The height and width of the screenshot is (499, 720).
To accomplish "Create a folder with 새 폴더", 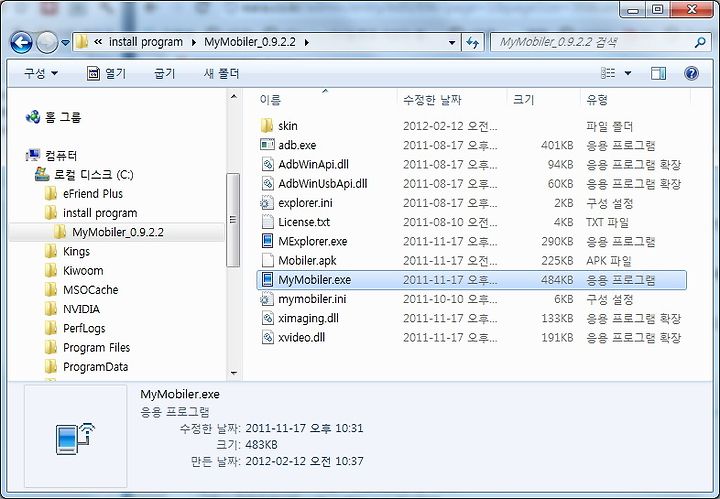I will [x=221, y=73].
